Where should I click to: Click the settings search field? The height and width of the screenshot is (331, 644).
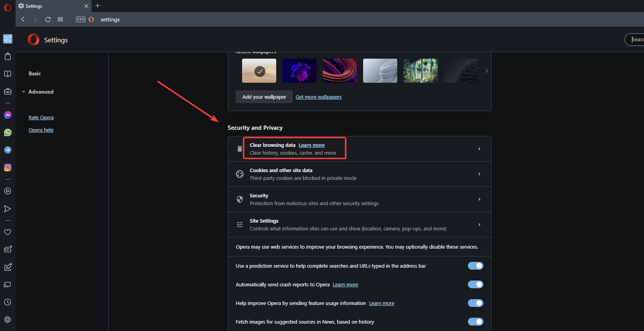coord(635,40)
